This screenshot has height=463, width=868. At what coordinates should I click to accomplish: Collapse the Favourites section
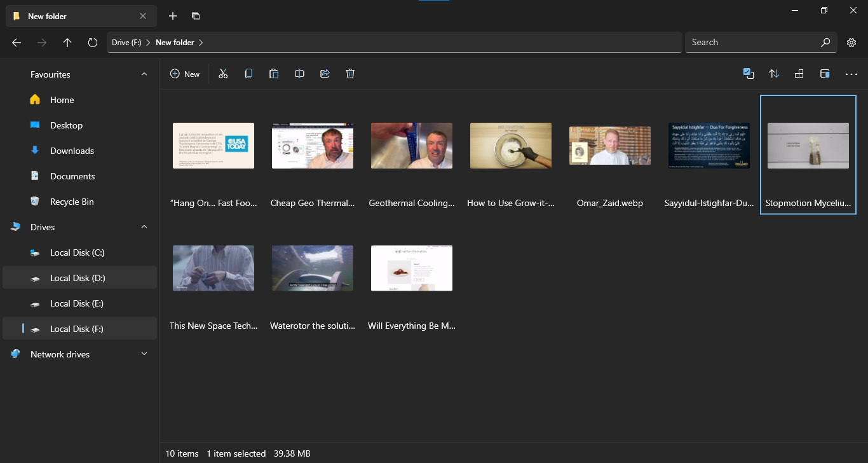point(144,74)
